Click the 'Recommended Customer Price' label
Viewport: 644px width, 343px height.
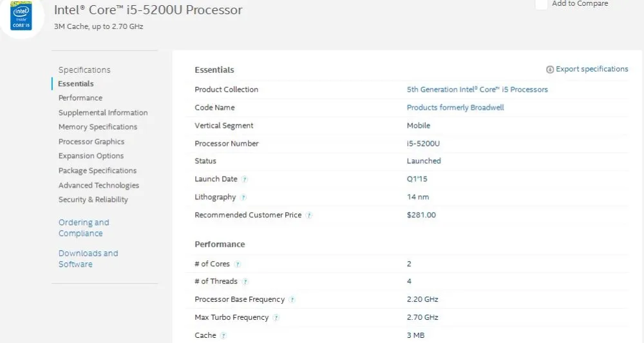click(248, 215)
